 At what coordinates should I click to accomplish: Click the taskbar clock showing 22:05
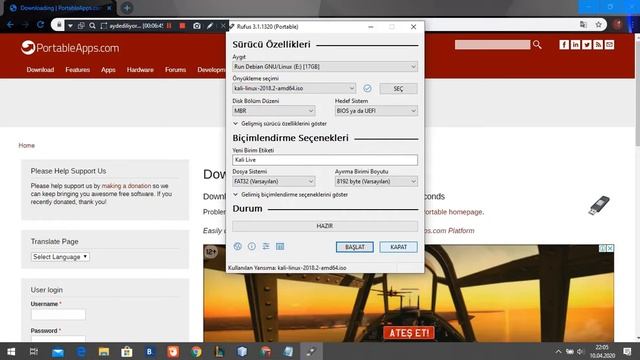pyautogui.click(x=602, y=351)
